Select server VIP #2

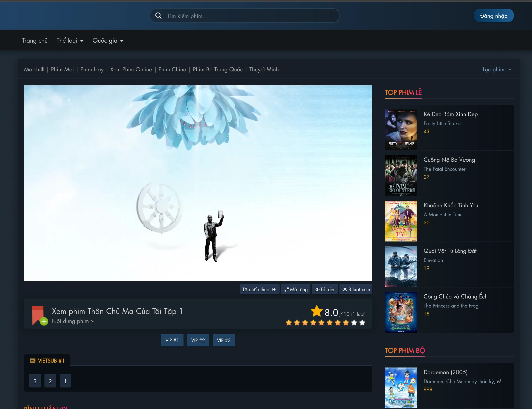[x=198, y=340]
